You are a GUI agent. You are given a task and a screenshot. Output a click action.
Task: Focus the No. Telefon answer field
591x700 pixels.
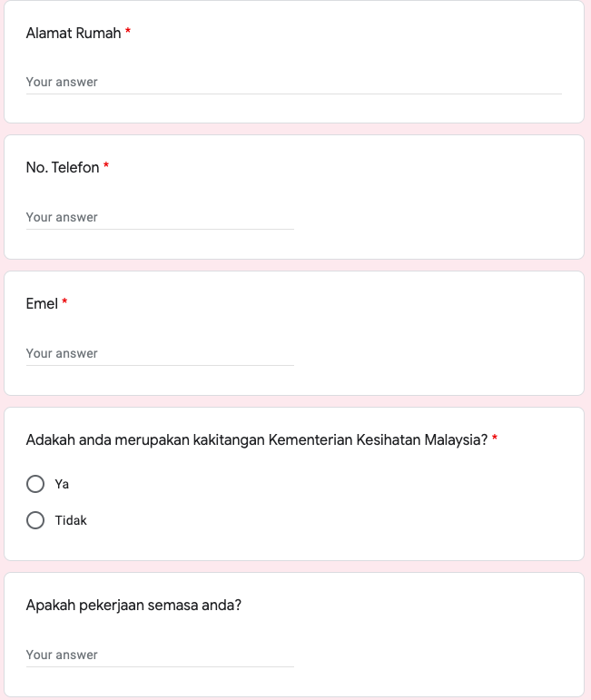coord(160,217)
